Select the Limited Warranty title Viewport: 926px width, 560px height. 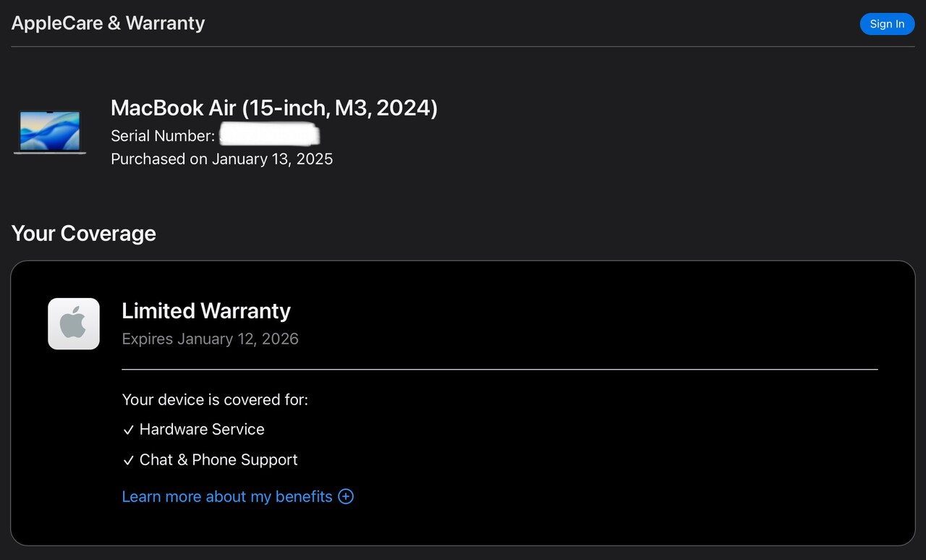click(206, 310)
